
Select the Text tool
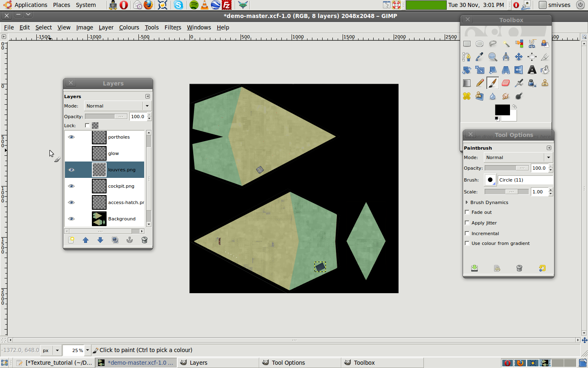tap(532, 70)
